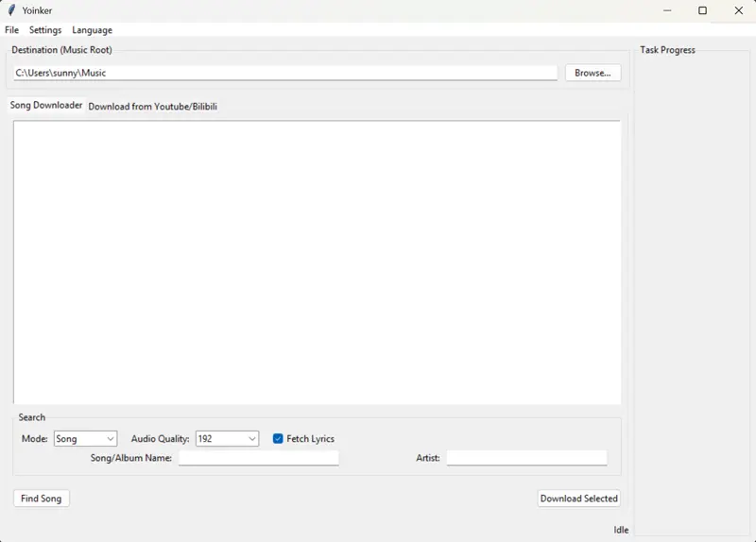Image resolution: width=756 pixels, height=542 pixels.
Task: Click the Task Progress panel area
Action: point(693,283)
